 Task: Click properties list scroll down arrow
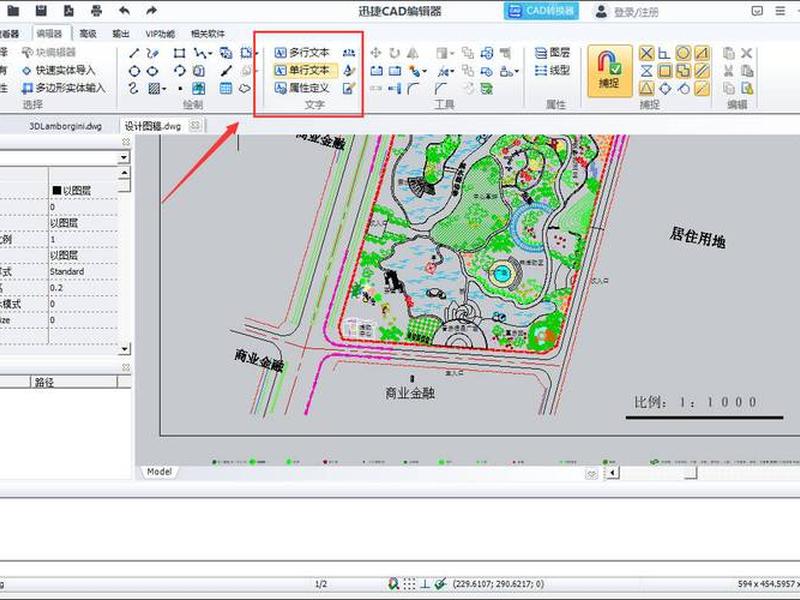(124, 349)
